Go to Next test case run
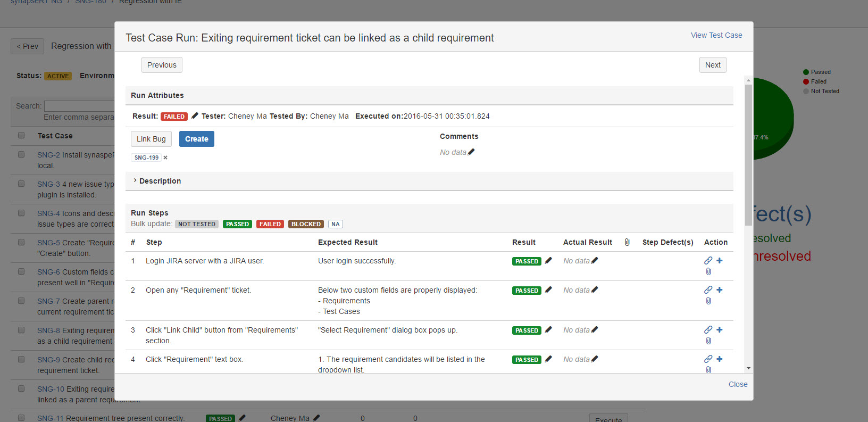 (713, 65)
